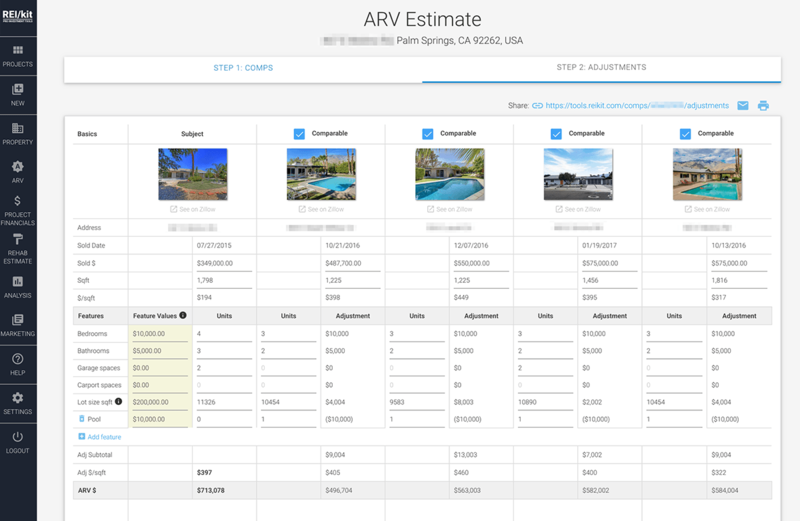Open the Rehab Estimate tool
This screenshot has width=800, height=521.
(x=18, y=248)
